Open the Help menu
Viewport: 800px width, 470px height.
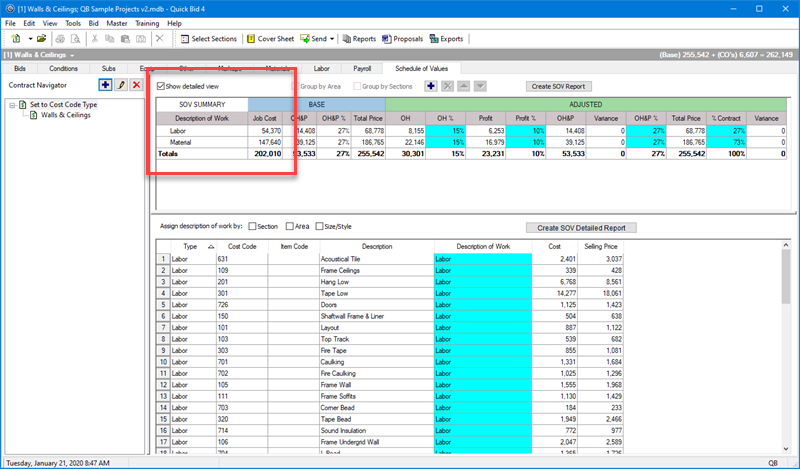tap(174, 23)
